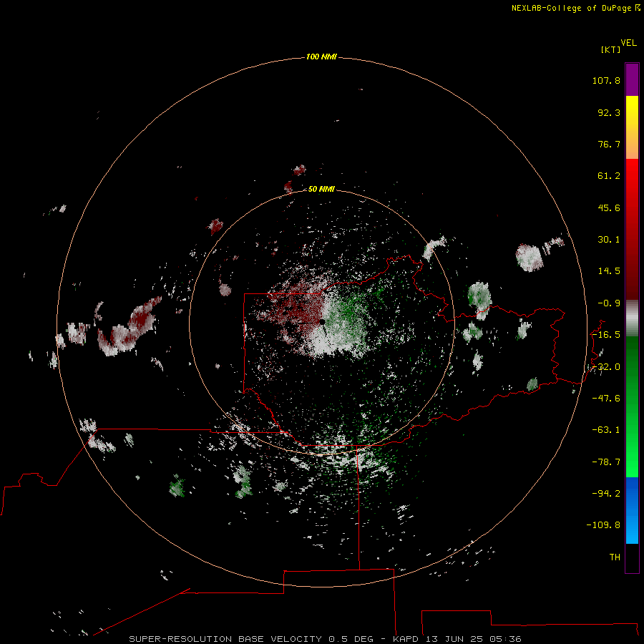Select the -16.5 scale value
The width and height of the screenshot is (644, 644).
606,335
